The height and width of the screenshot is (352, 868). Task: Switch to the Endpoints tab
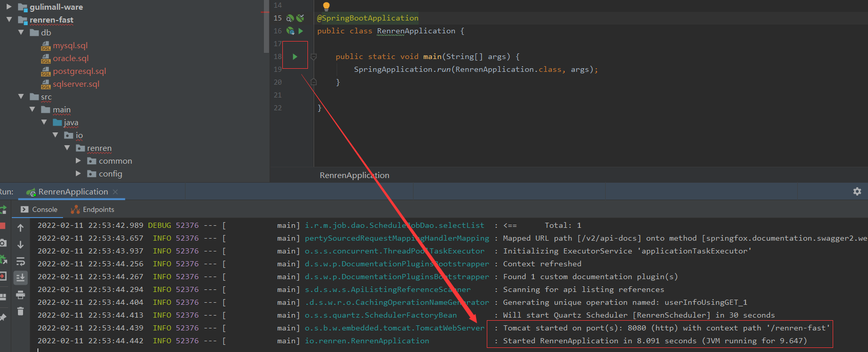(93, 209)
